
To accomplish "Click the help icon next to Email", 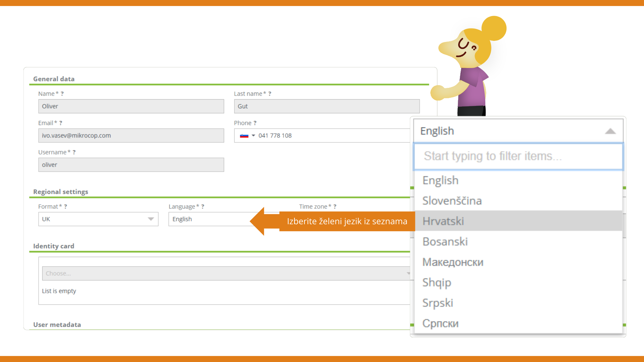I will [x=61, y=123].
